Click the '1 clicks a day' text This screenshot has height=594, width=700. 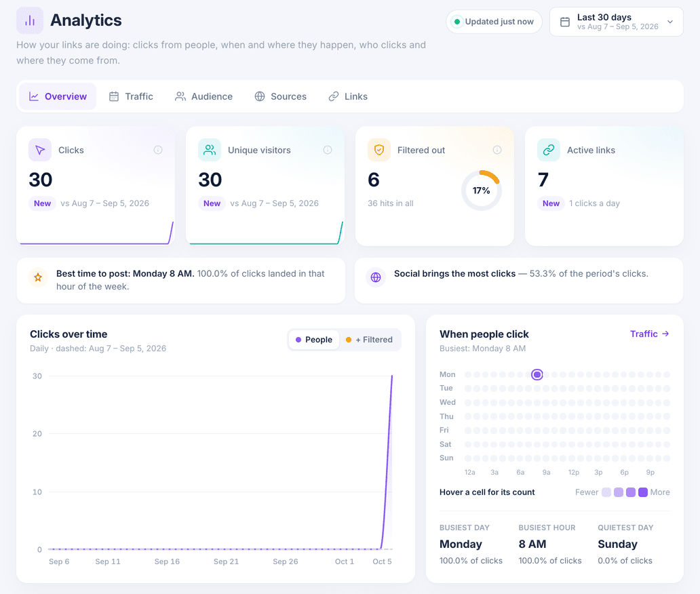point(594,203)
